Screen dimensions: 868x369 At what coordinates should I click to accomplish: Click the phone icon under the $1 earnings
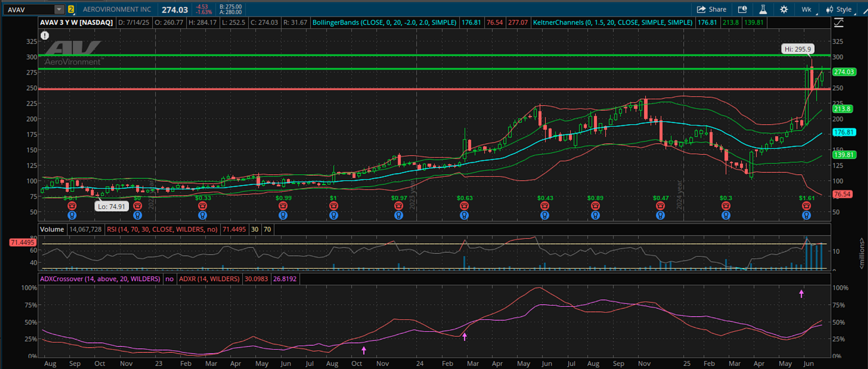pyautogui.click(x=334, y=206)
